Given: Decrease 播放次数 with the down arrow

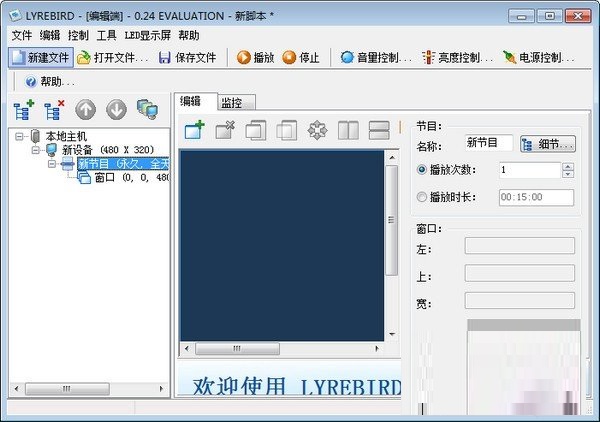Looking at the screenshot, I should click(x=568, y=174).
